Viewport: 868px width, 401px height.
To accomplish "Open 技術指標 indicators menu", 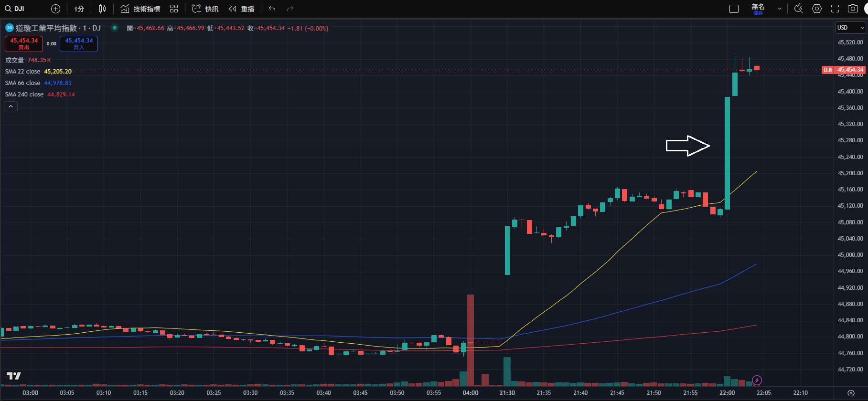I will tap(140, 9).
